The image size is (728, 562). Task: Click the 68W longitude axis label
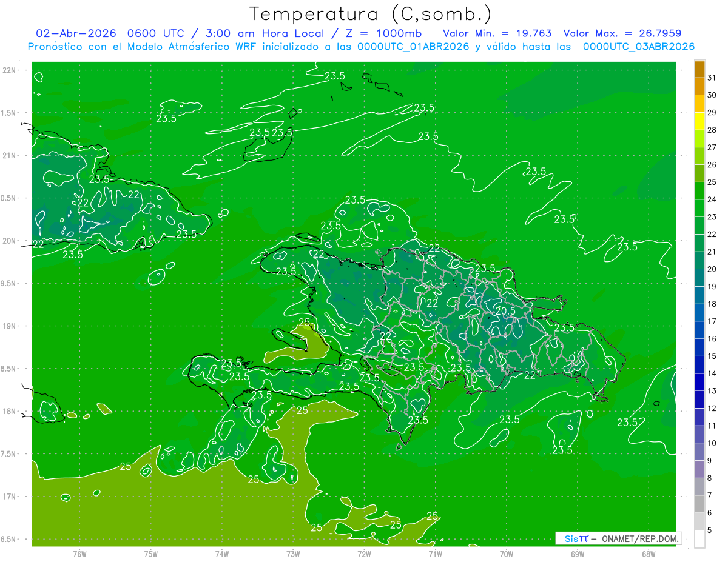(649, 554)
